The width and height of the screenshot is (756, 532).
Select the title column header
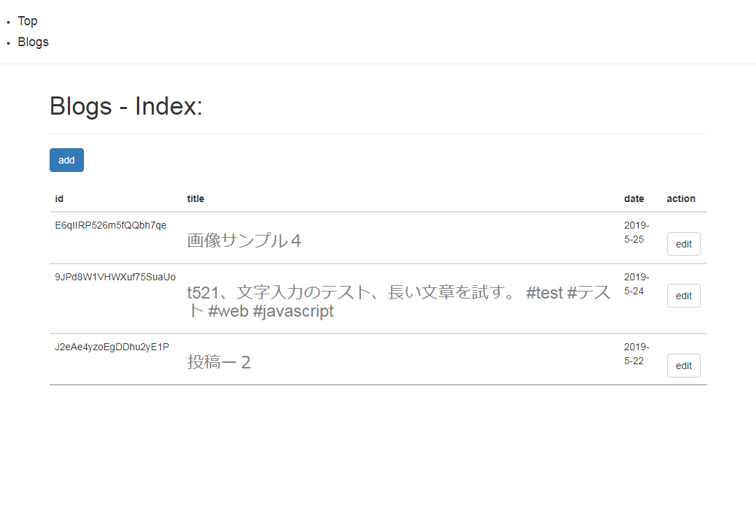195,199
